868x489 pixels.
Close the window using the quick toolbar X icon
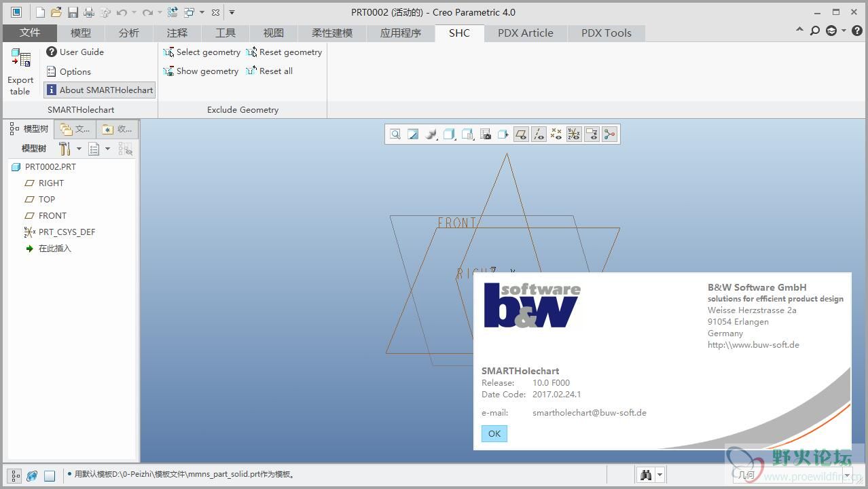tap(215, 12)
